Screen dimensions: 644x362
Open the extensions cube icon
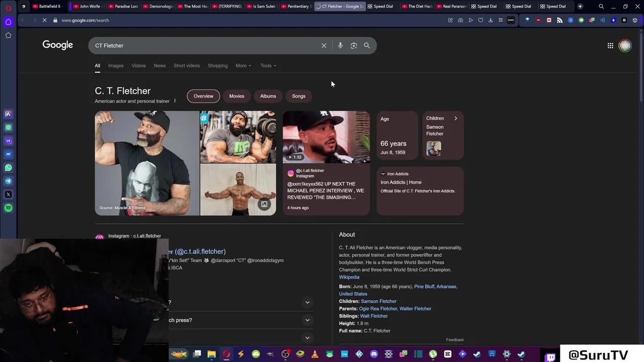pos(635,20)
